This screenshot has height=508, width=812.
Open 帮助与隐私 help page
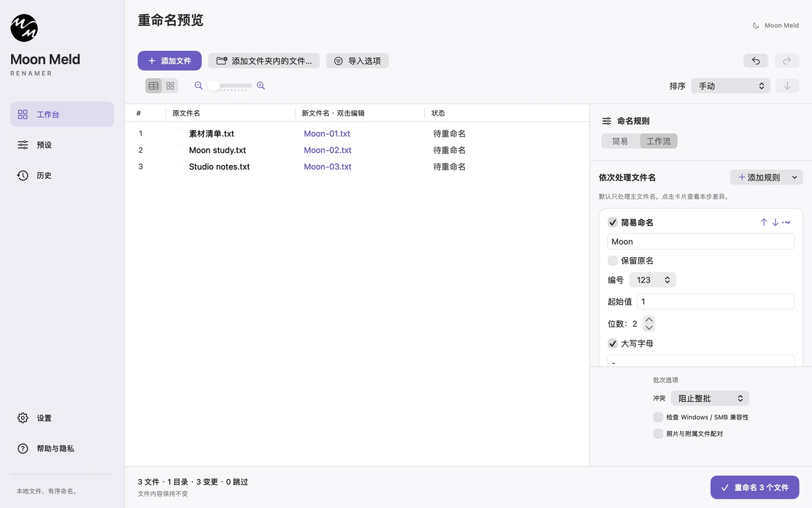[62, 449]
